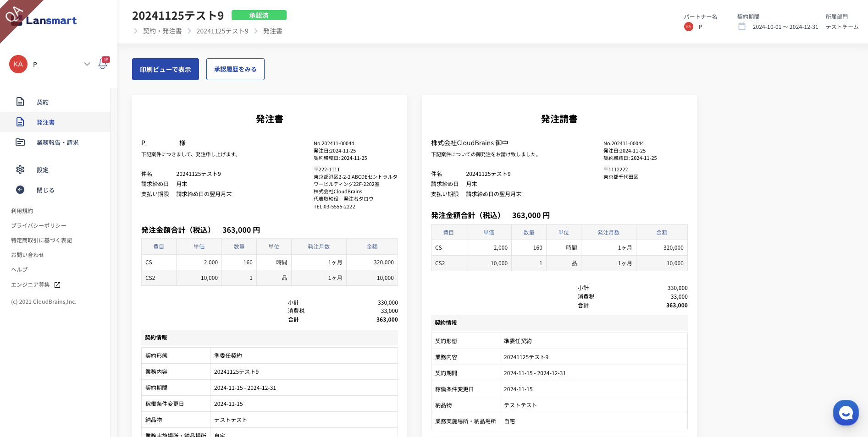Open the chat support bubble
The height and width of the screenshot is (437, 868).
845,412
